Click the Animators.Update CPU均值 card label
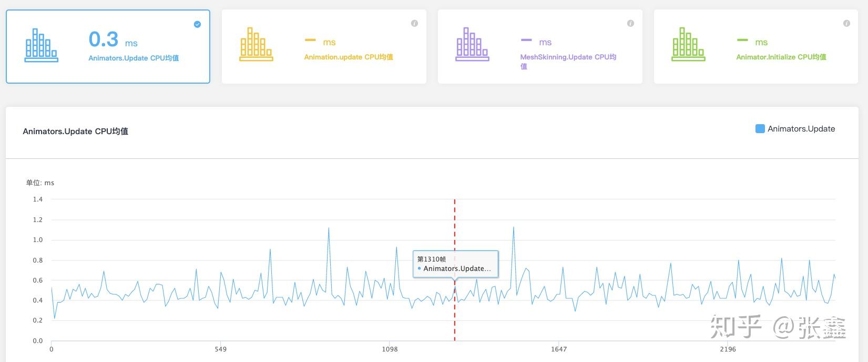 coord(134,58)
